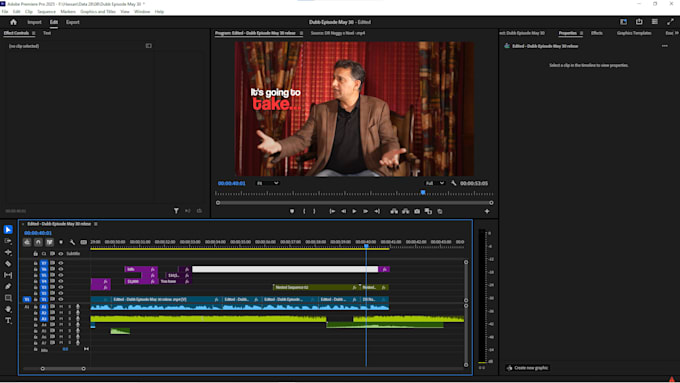This screenshot has width=680, height=383.
Task: Open Properties three-dot options menu
Action: 665,46
